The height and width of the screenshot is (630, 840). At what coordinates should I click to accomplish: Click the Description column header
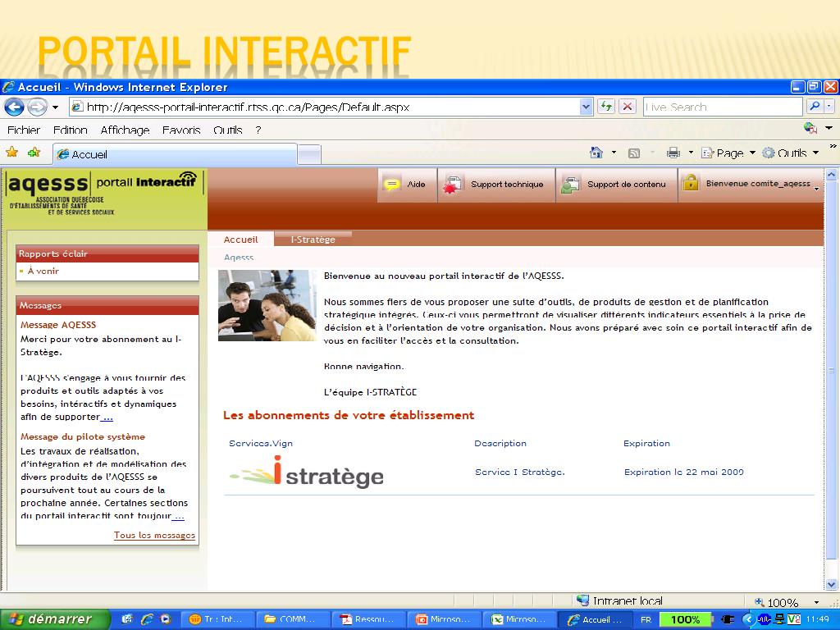click(500, 444)
